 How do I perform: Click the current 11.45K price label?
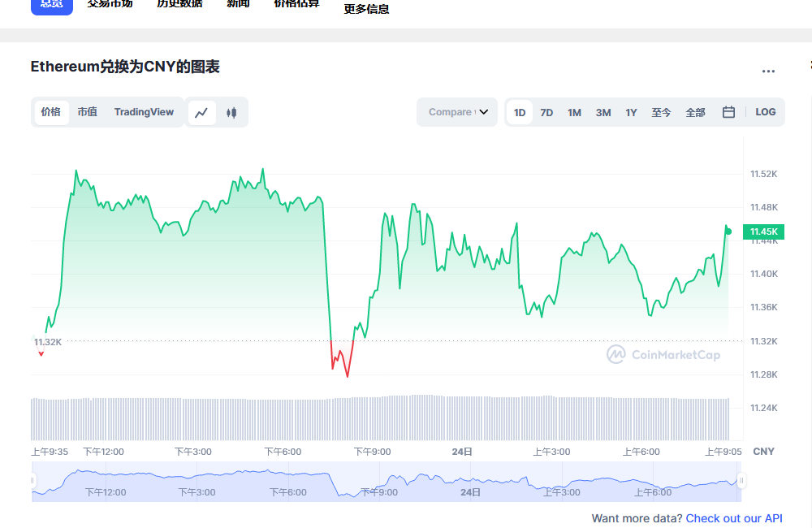click(x=763, y=232)
